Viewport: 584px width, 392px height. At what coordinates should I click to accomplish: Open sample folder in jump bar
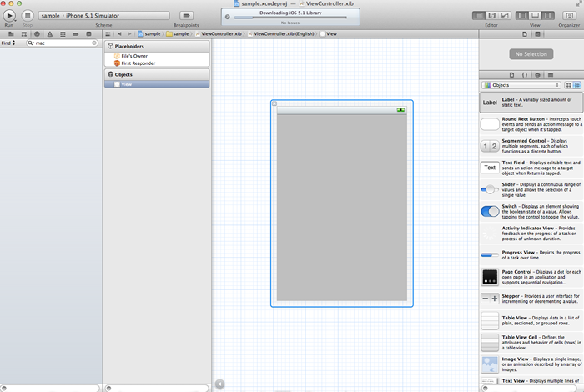178,34
